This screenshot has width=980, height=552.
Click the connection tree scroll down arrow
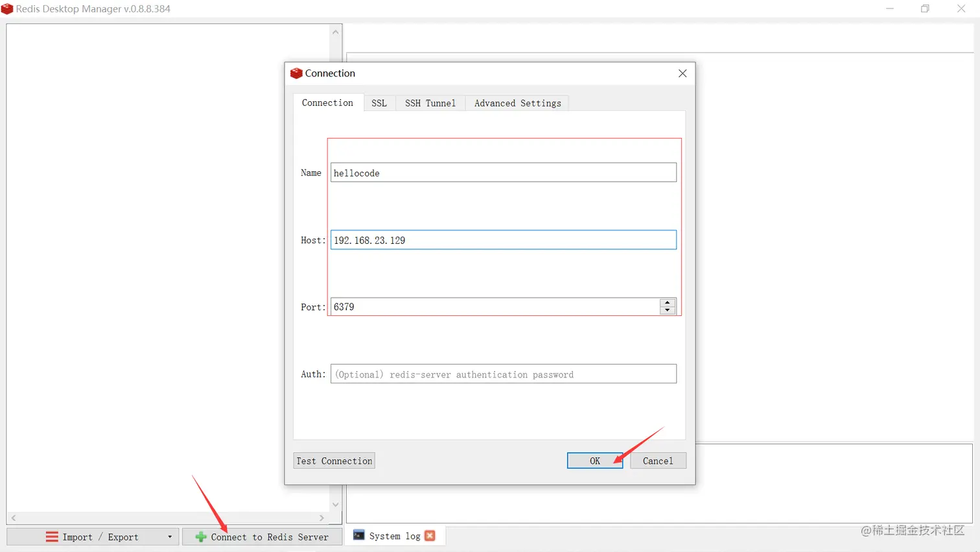pos(335,505)
